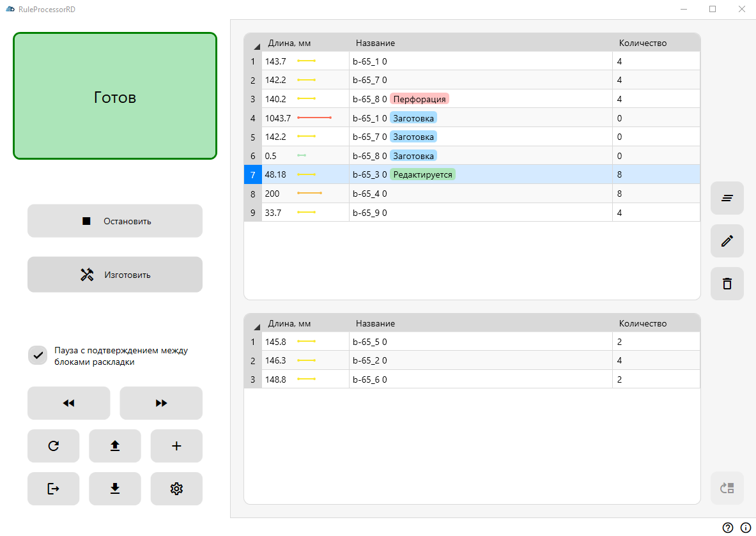Delete selected row with trash icon
This screenshot has width=756, height=536.
coord(727,284)
